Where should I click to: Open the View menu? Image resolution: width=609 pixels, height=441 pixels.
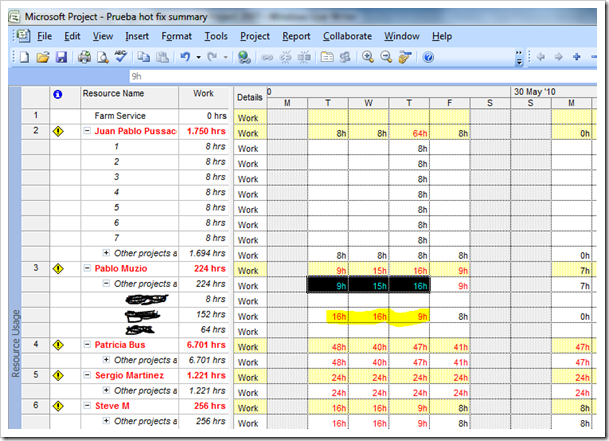pos(103,36)
